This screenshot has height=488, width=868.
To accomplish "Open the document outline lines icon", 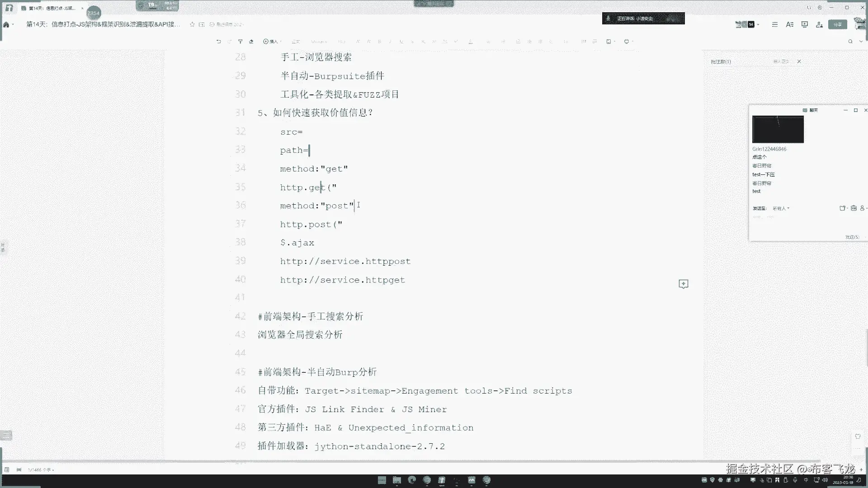I will coord(775,24).
